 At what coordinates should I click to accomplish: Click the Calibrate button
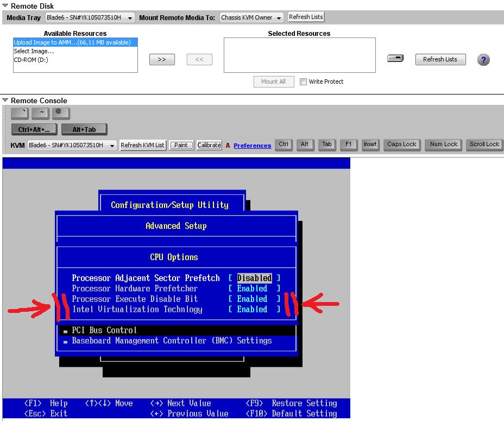pos(209,145)
